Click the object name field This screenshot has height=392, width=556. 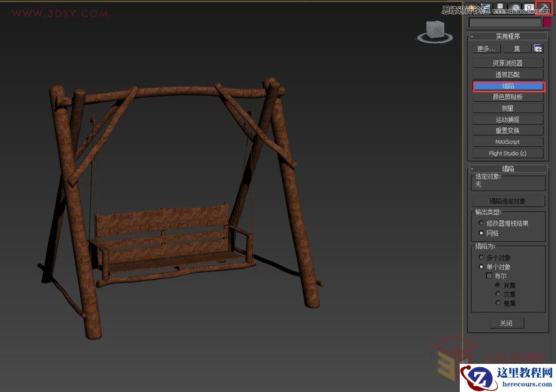pyautogui.click(x=505, y=23)
